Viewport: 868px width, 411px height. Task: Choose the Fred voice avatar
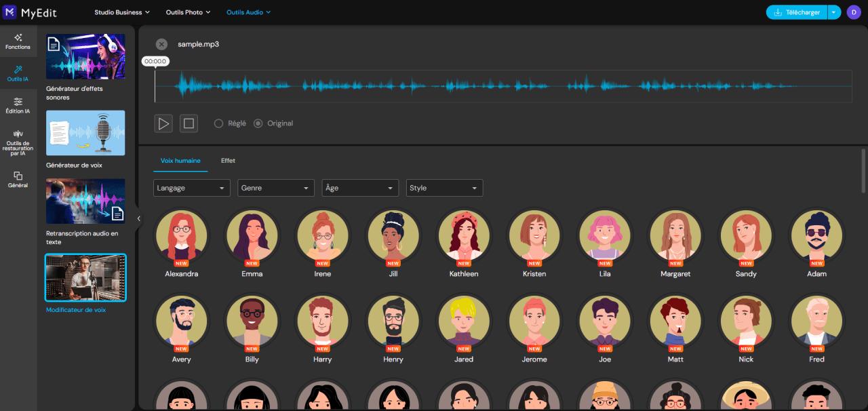pos(816,321)
